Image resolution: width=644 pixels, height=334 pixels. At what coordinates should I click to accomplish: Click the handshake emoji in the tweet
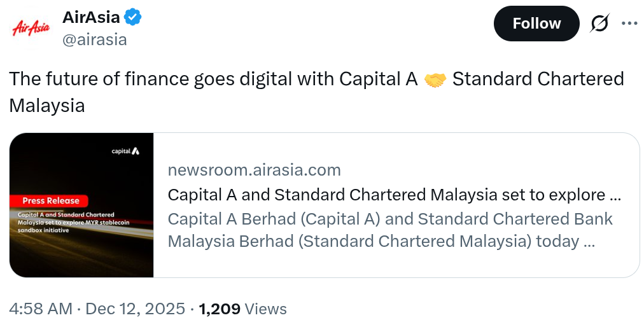coord(435,80)
